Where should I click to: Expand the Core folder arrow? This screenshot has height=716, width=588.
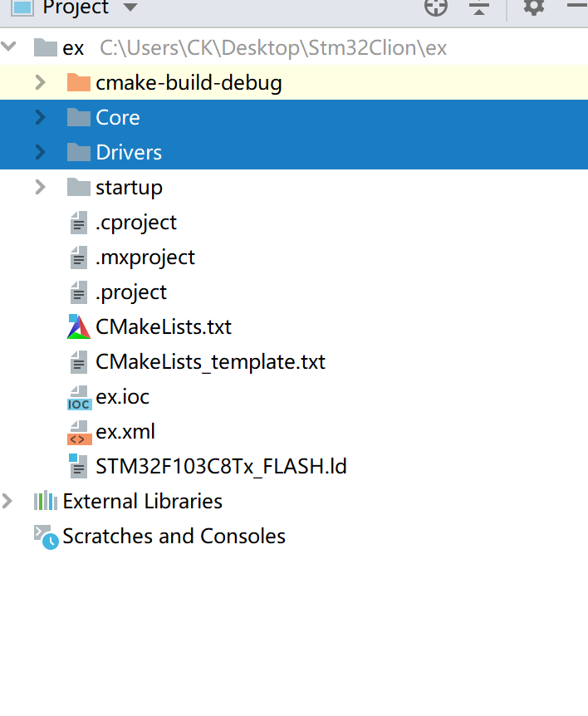click(40, 118)
